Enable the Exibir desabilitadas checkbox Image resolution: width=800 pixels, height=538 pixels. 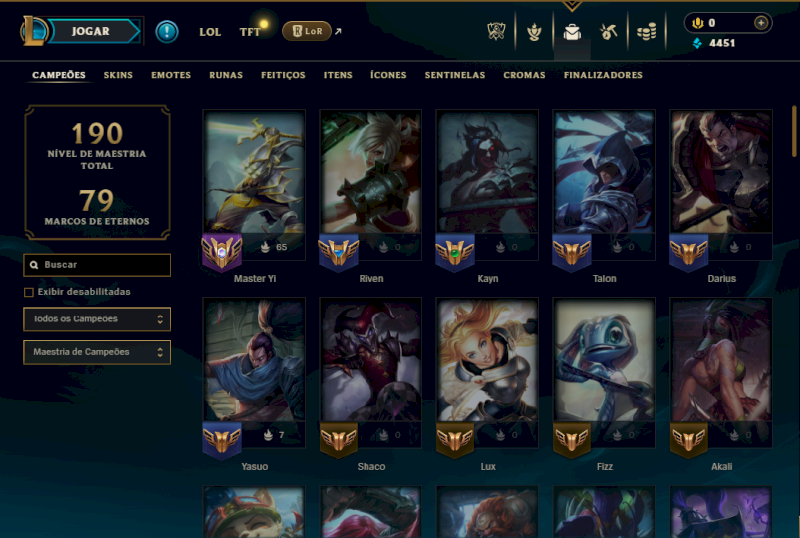(29, 292)
